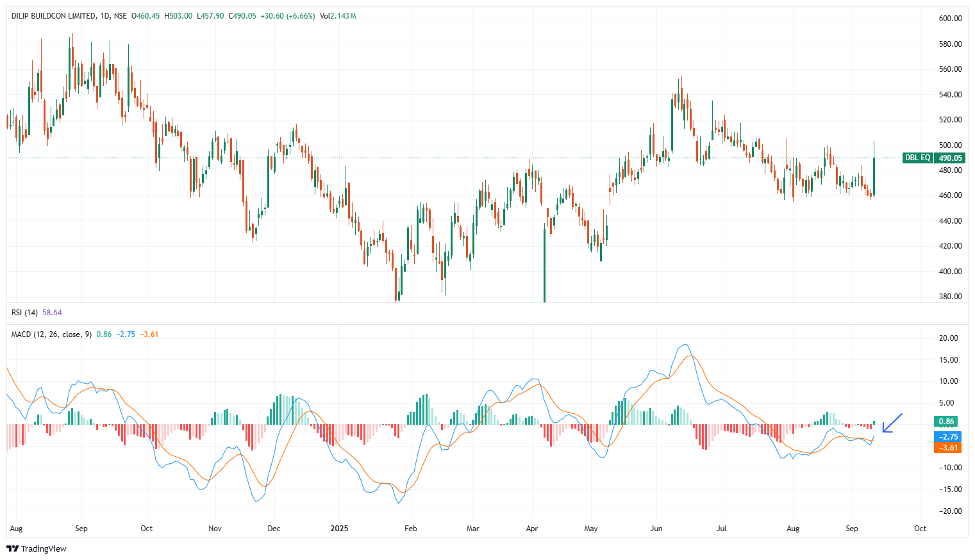Click the 600.00 price scale label
Screen dimensions: 975x560
951,19
